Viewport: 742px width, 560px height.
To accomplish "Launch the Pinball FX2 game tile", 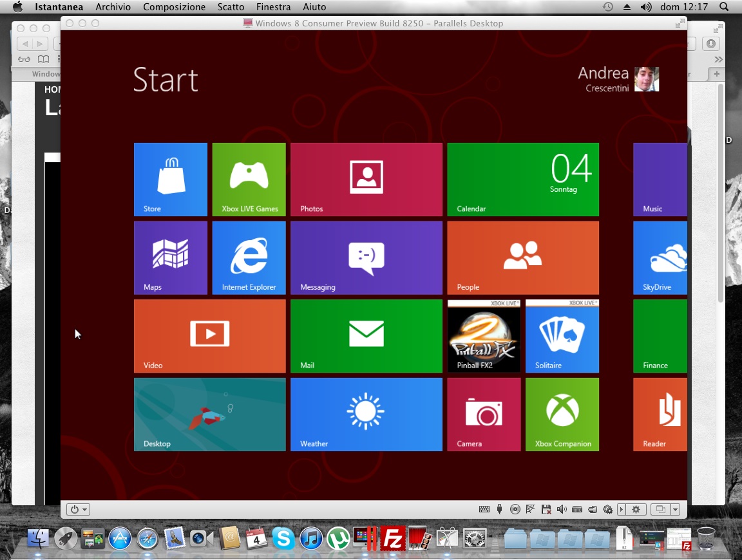I will tap(484, 336).
